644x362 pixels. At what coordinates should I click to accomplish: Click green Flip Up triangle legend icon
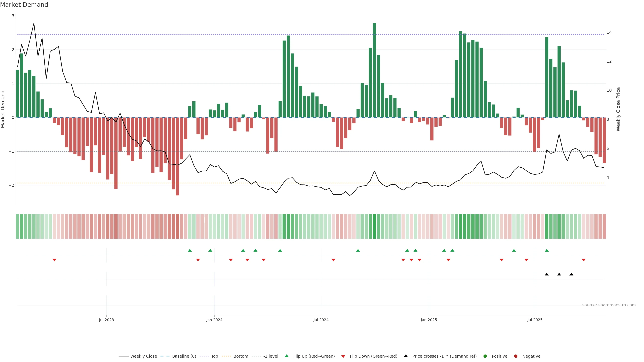287,356
